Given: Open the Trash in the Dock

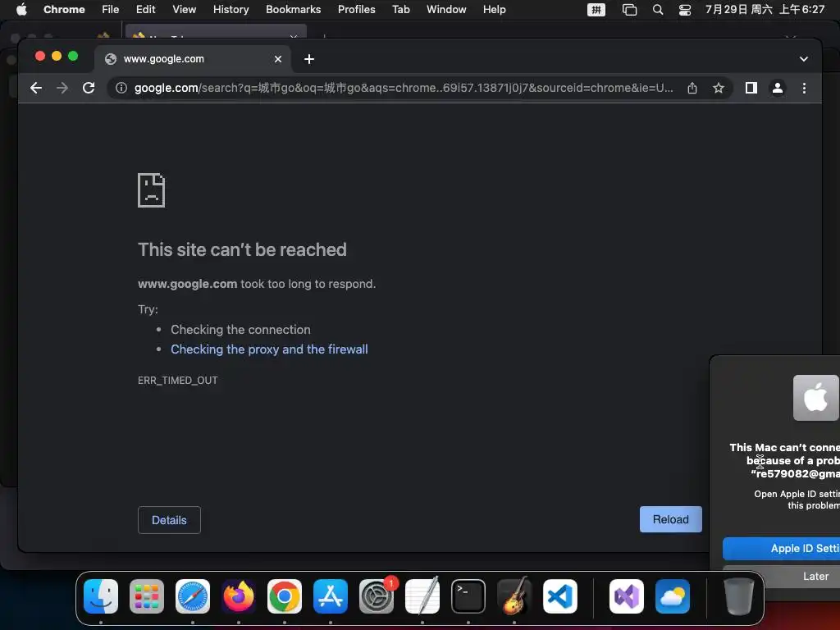Looking at the screenshot, I should coord(739,596).
